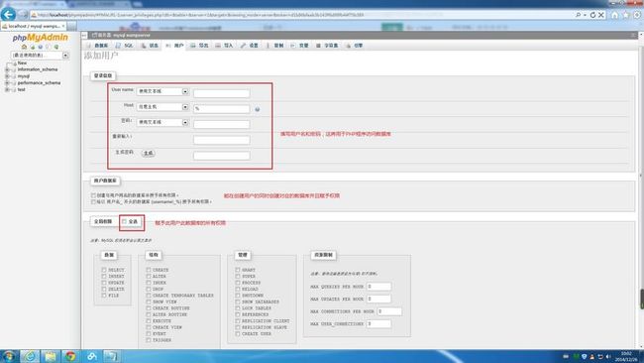Screen dimensions: 644x363
Task: Click the phpMyAdmin home icon
Action: click(24, 47)
